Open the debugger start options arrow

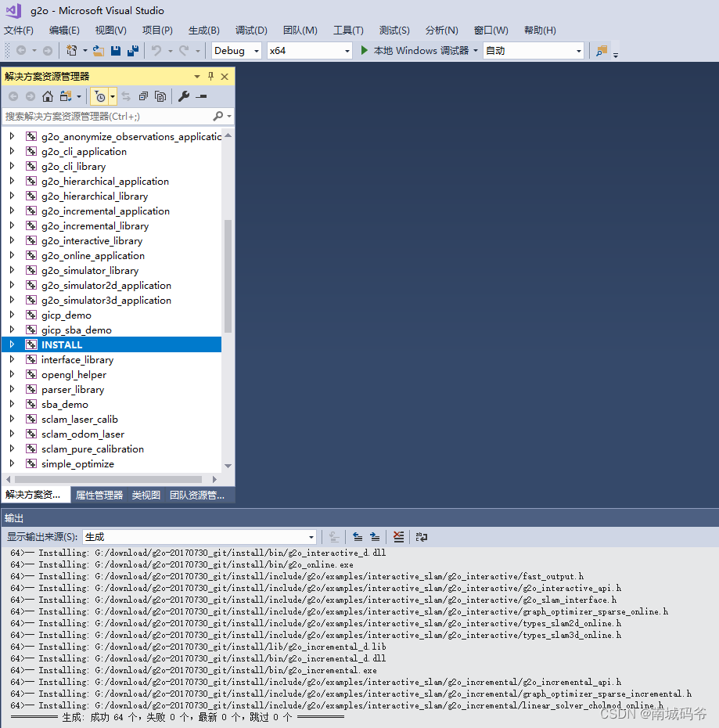tap(476, 50)
